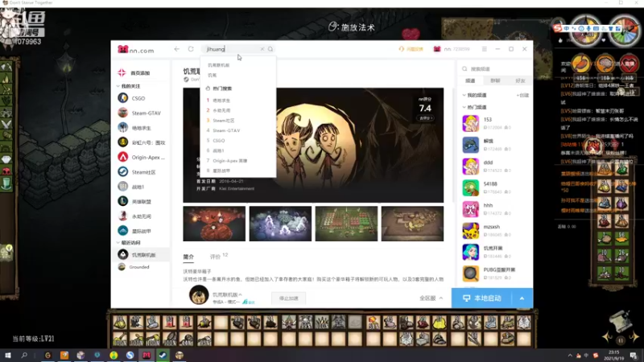The width and height of the screenshot is (644, 362).
Task: Switch to 群聊 tab in right panel
Action: point(495,81)
